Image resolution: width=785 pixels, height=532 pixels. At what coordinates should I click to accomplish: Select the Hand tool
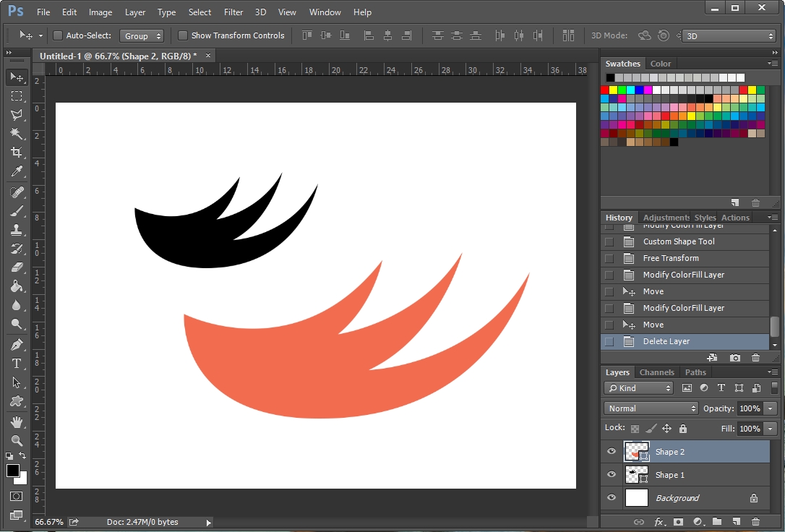17,422
